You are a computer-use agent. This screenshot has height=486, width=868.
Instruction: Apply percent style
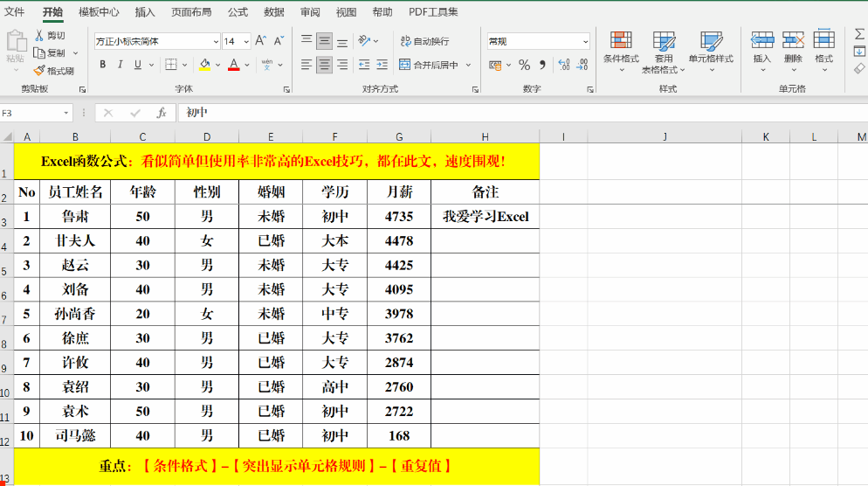click(524, 65)
